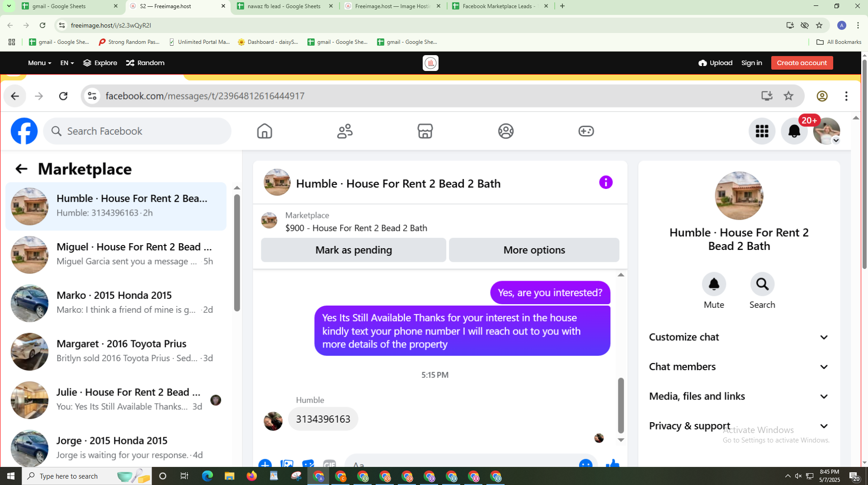Go back from Marketplace chats arrow

(x=21, y=169)
